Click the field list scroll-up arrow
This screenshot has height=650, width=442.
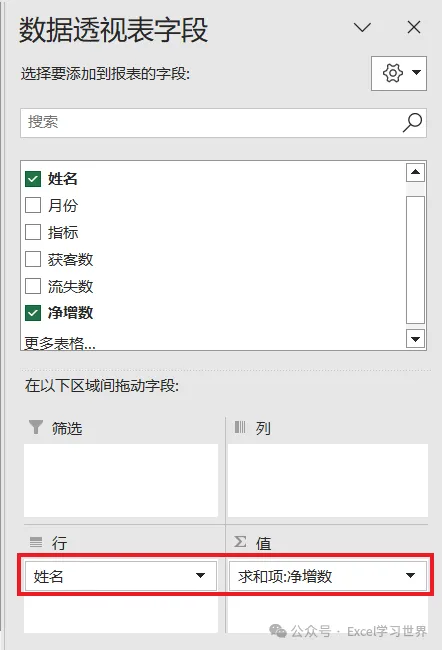click(415, 172)
